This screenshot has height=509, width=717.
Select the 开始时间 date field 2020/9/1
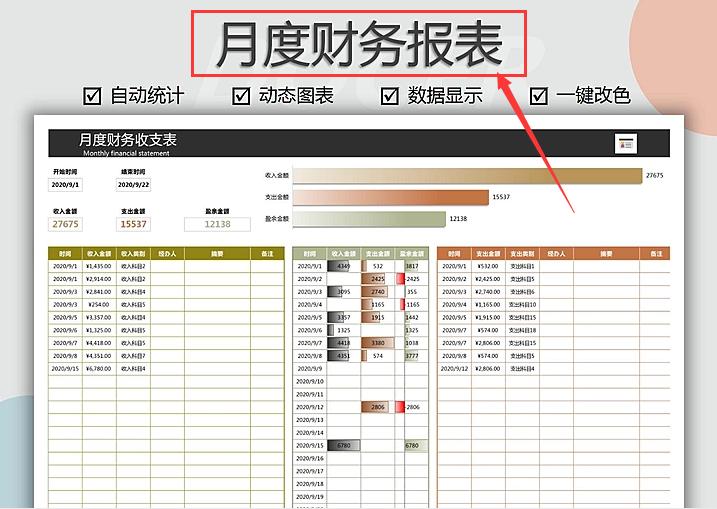pyautogui.click(x=65, y=185)
